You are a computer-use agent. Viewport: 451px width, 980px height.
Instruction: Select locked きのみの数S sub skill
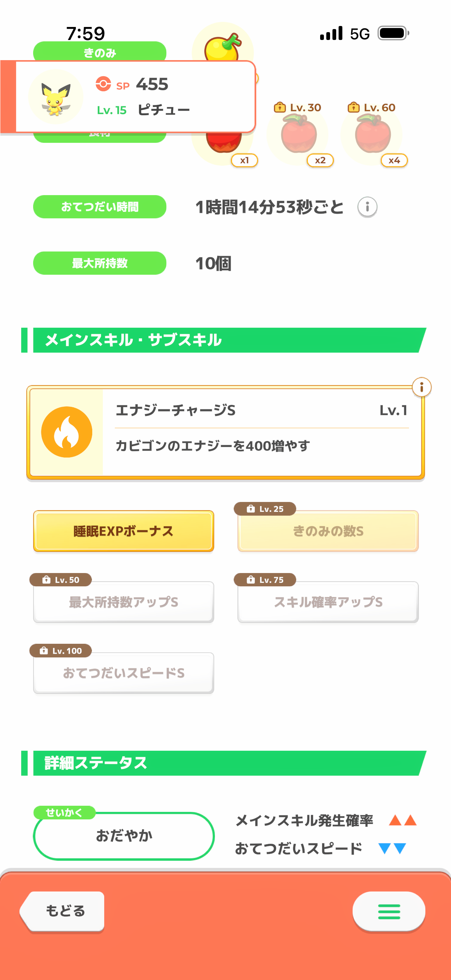click(328, 531)
